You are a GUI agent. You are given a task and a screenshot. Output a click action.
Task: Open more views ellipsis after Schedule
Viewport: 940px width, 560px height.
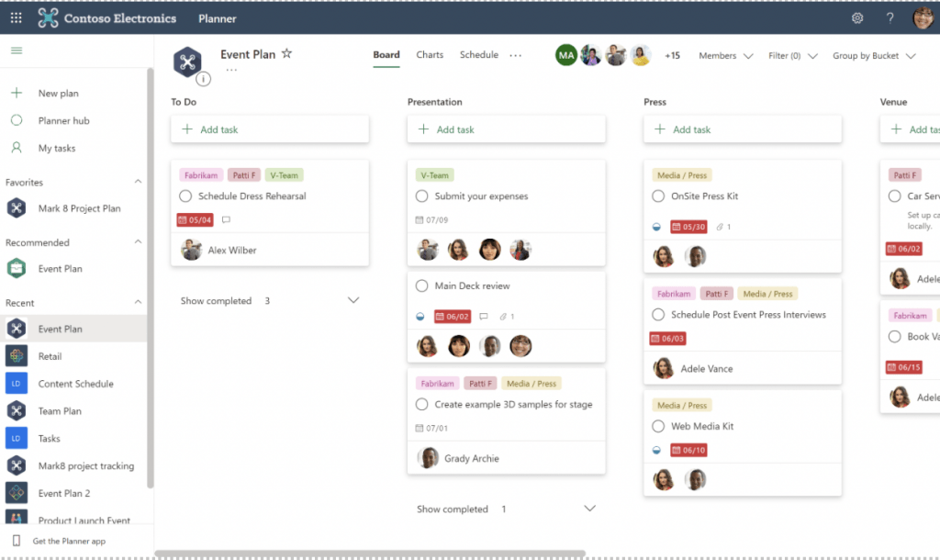[x=516, y=55]
